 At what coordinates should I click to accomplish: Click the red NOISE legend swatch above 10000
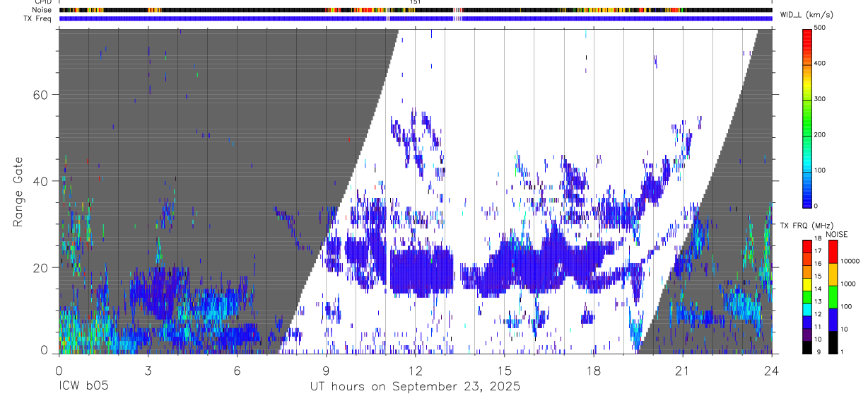(x=833, y=250)
